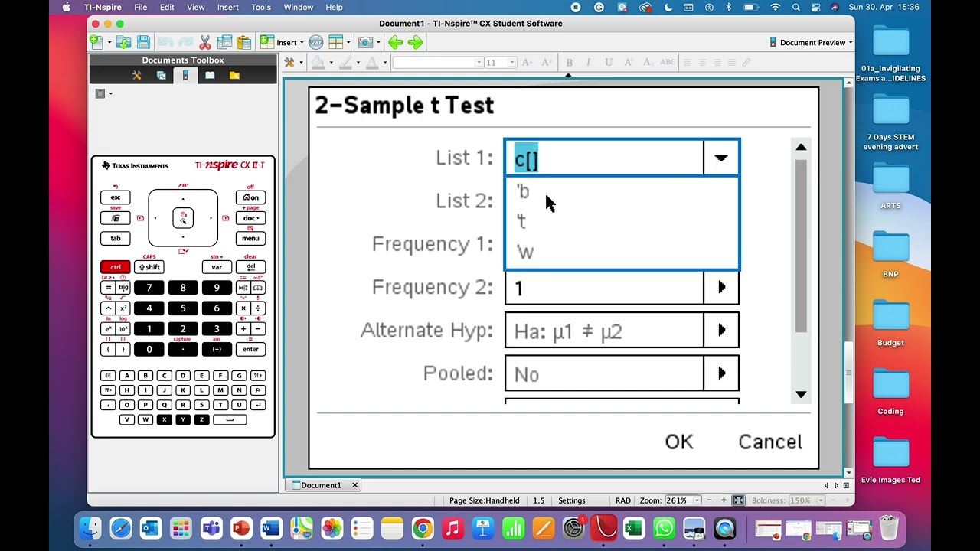Go to previous page with green left arrow
Viewport: 980px width, 551px height.
tap(396, 42)
